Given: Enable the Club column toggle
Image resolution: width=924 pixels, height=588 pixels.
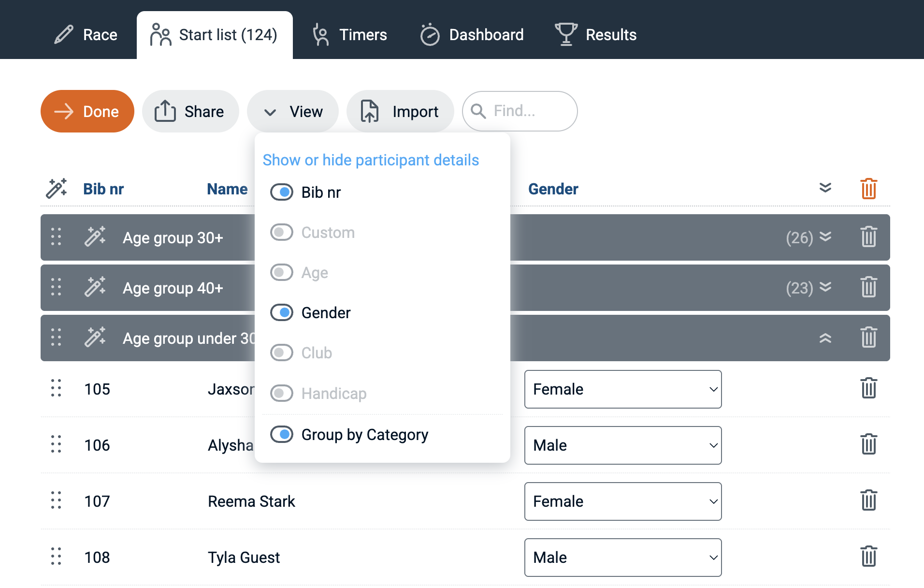Looking at the screenshot, I should coord(282,353).
